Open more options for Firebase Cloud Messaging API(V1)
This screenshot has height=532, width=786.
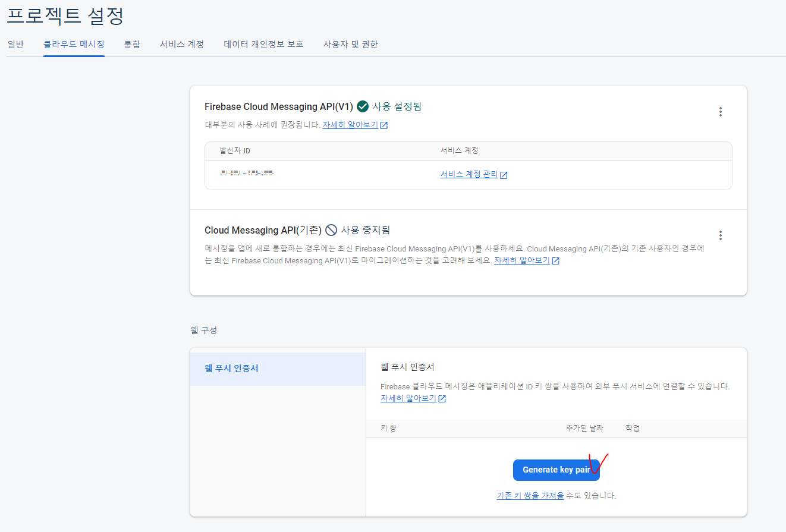coord(721,112)
